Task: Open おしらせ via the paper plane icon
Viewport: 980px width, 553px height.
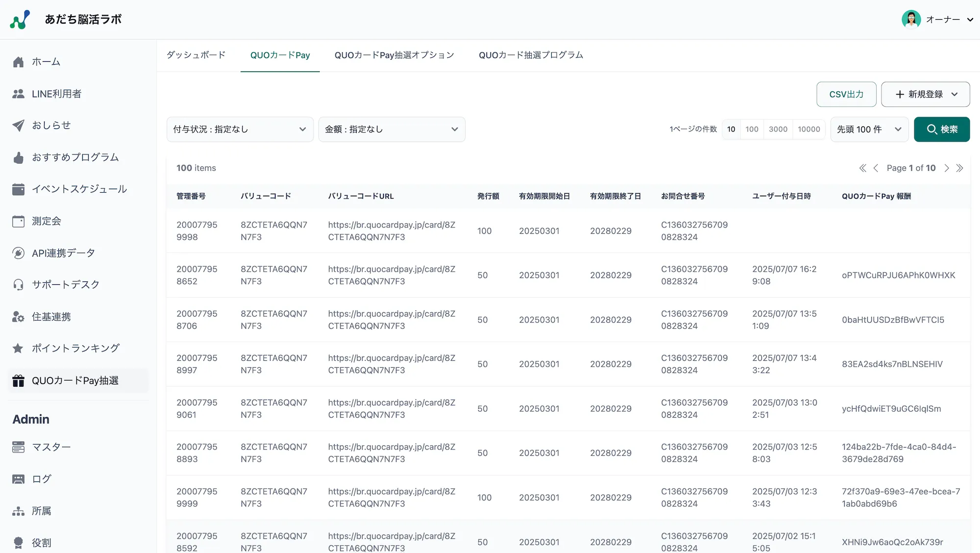Action: (x=18, y=126)
